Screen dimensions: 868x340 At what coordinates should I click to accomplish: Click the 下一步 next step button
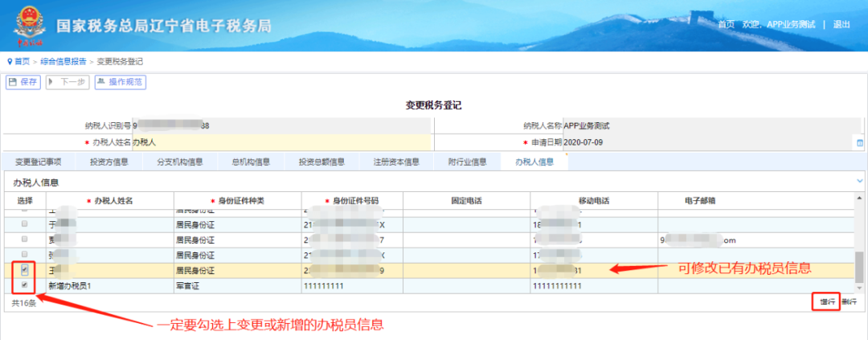[x=67, y=82]
